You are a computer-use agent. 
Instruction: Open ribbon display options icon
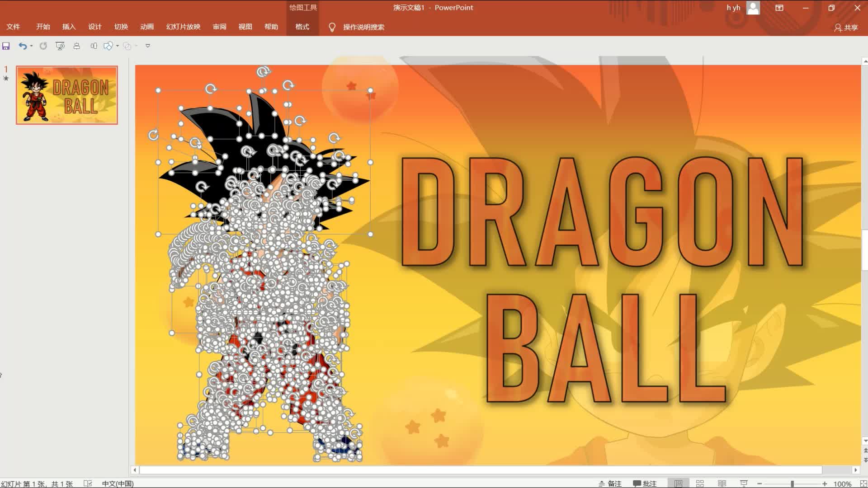pos(779,8)
